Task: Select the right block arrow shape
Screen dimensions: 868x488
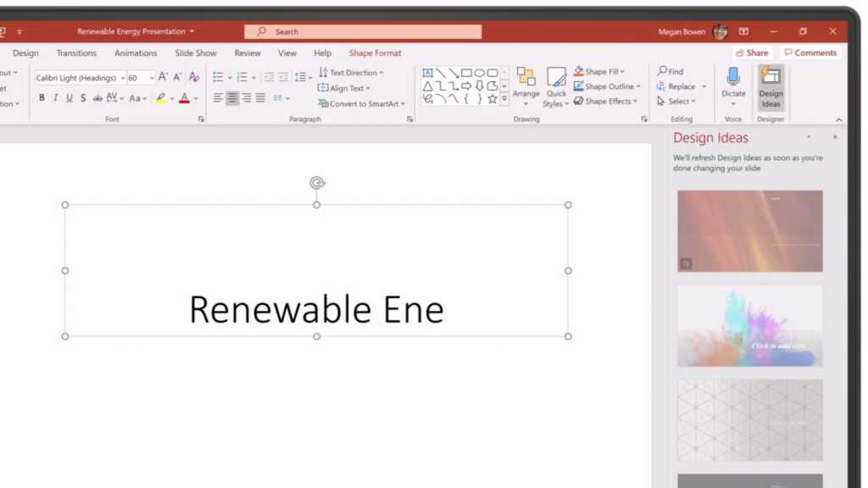Action: (x=467, y=86)
